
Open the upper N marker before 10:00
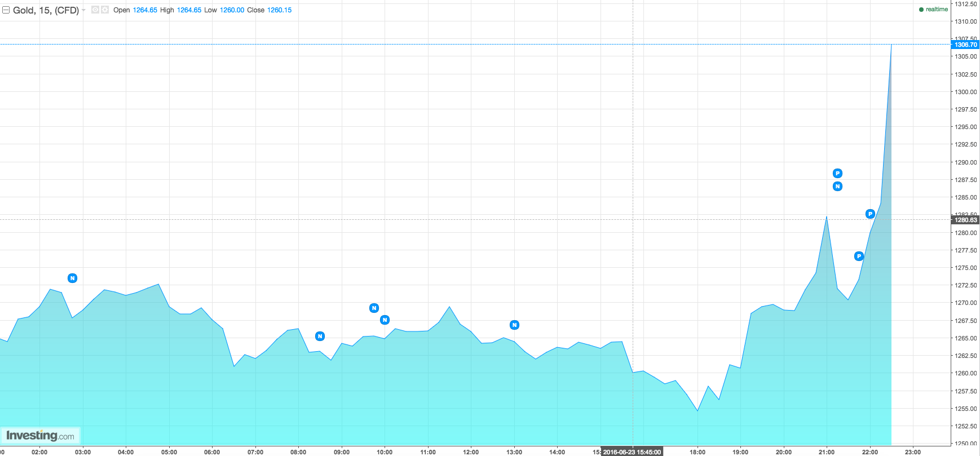coord(374,308)
